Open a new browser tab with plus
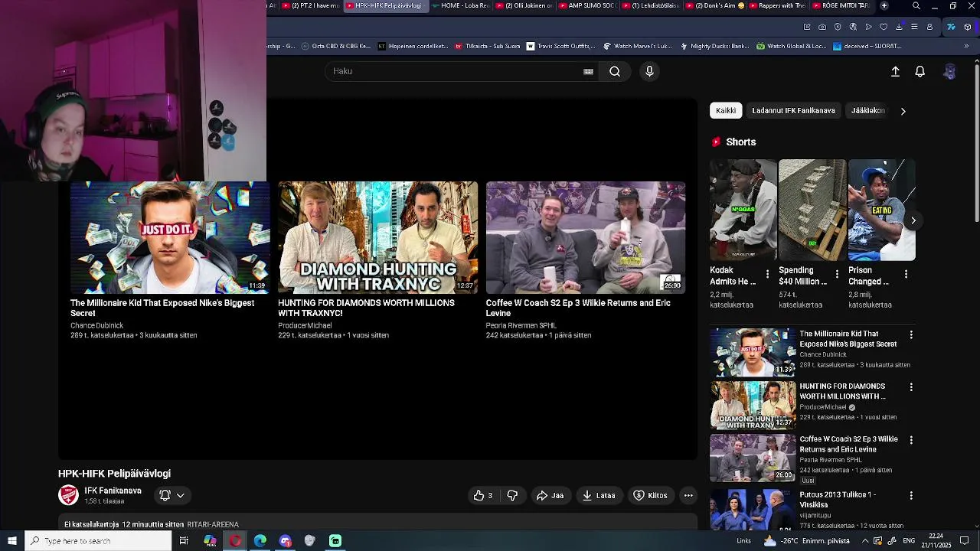Screen dimensions: 980x551 pyautogui.click(x=884, y=5)
